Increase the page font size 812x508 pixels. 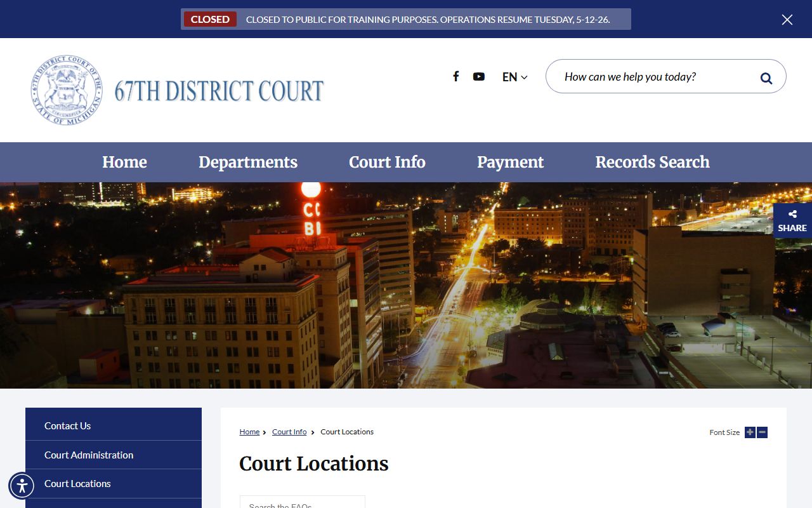pos(750,432)
